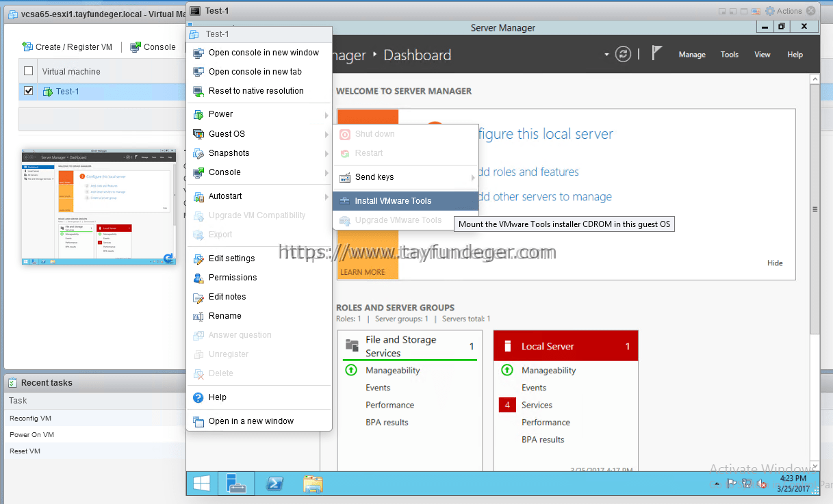The height and width of the screenshot is (504, 833).
Task: Click the Action Center flag in system tray
Action: (x=732, y=484)
